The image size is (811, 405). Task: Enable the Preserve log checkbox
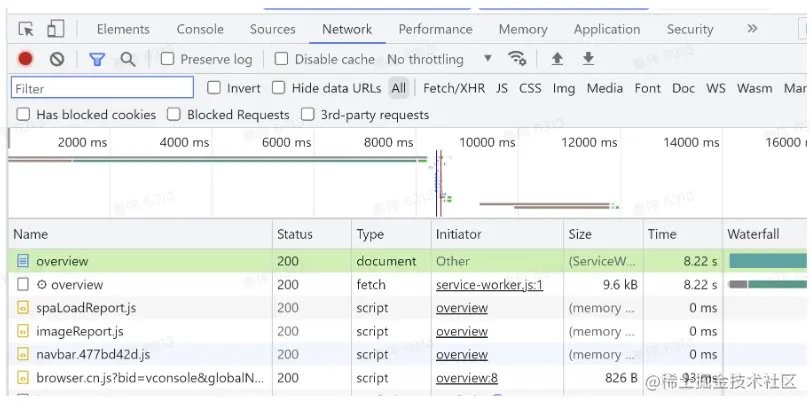point(168,59)
